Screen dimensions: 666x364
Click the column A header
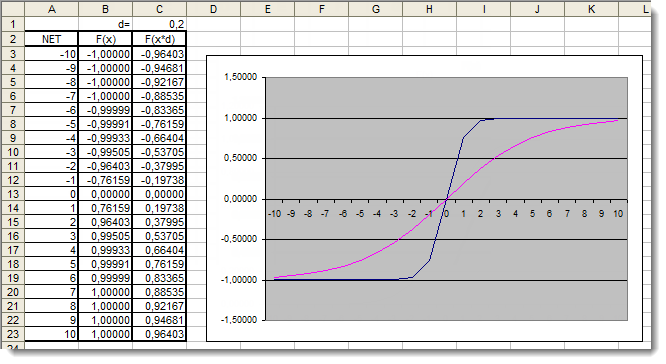tap(51, 9)
